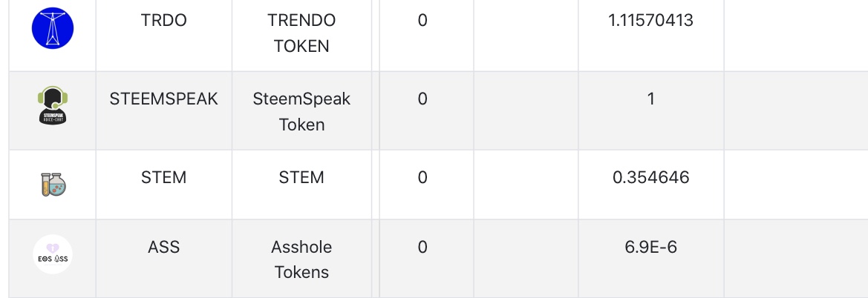The width and height of the screenshot is (868, 298).
Task: Click the SteemSpeak headset logo icon
Action: tap(53, 107)
